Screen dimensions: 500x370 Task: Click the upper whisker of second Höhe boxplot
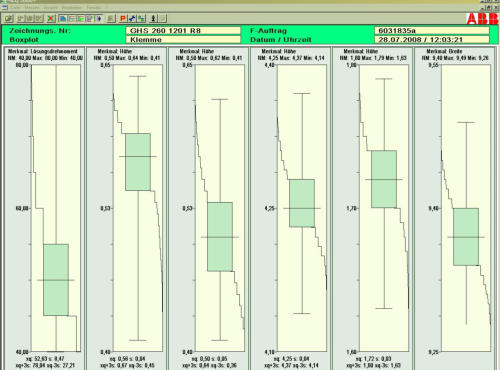coord(220,99)
